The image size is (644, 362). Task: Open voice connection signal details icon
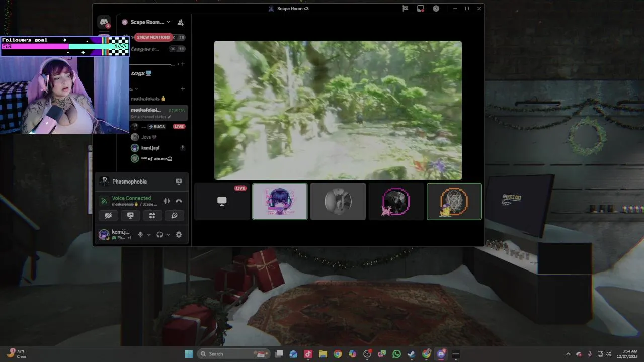tap(104, 201)
